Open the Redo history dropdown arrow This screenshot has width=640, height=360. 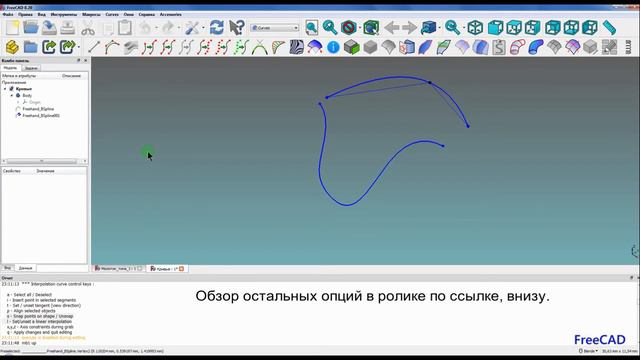(179, 28)
